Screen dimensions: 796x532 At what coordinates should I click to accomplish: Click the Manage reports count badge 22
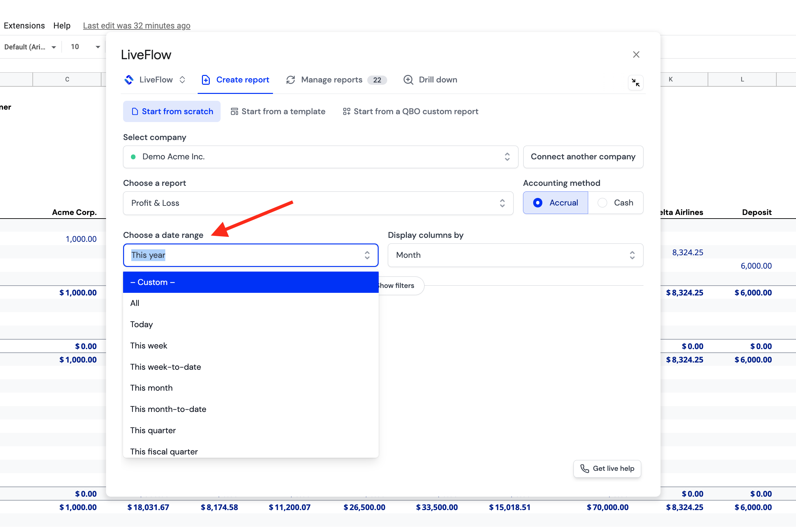pyautogui.click(x=377, y=80)
